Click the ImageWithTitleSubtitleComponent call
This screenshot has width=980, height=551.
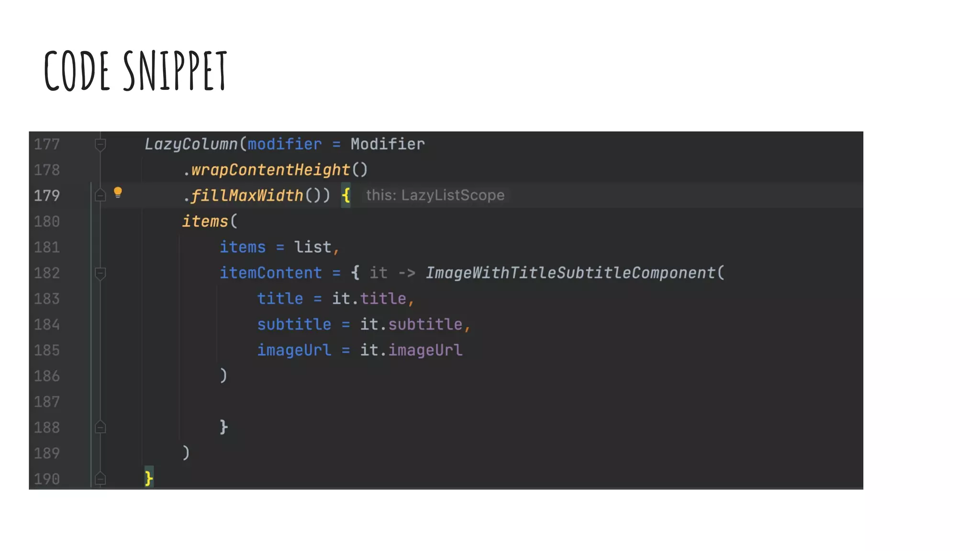click(570, 273)
